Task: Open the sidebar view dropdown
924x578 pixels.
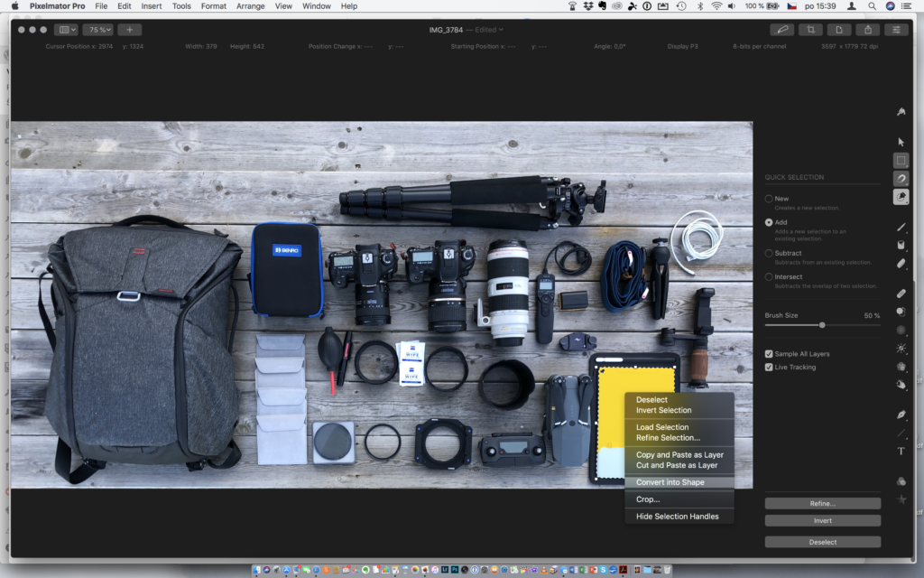Action: [x=66, y=30]
